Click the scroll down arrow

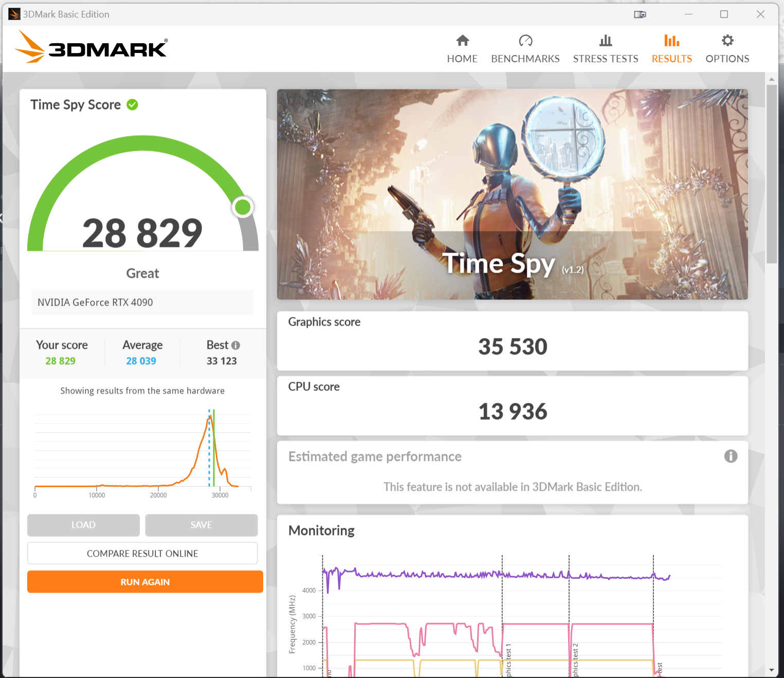771,670
